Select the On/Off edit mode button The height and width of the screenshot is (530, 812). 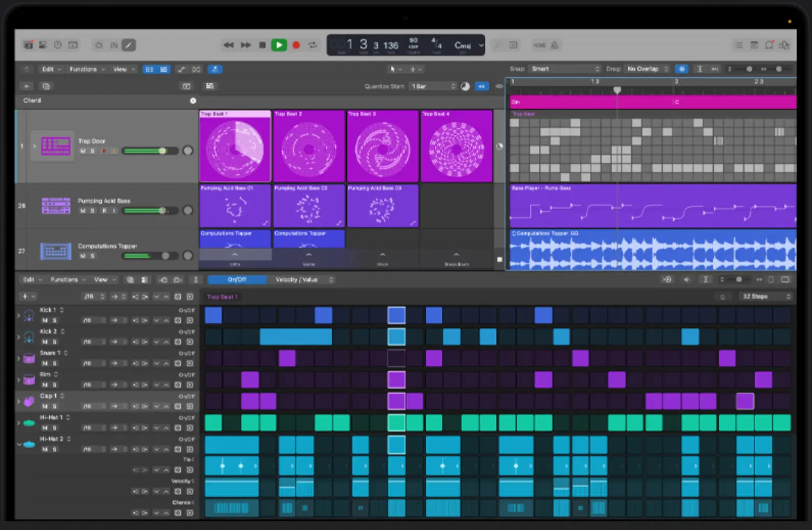(x=236, y=279)
